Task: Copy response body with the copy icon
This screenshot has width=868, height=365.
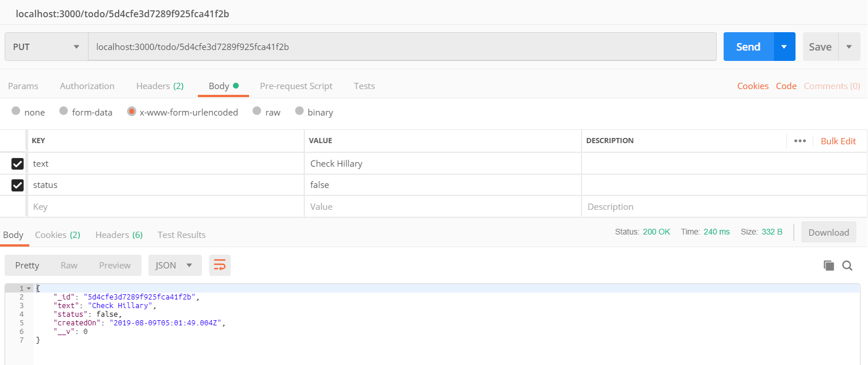Action: point(828,265)
